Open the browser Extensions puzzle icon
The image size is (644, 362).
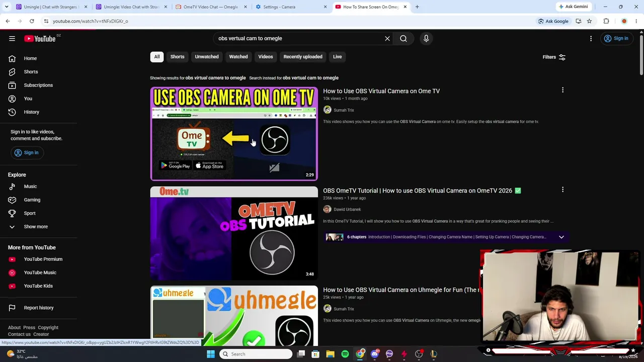click(606, 21)
